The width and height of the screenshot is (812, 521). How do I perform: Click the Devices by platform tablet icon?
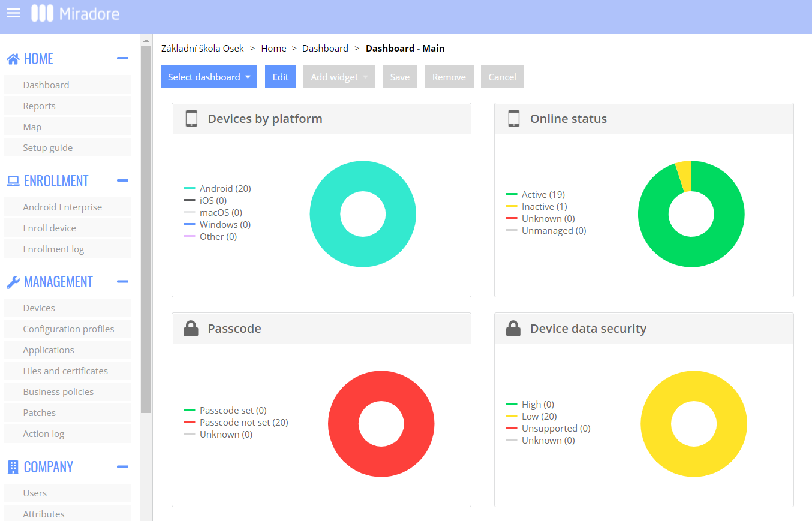(191, 119)
